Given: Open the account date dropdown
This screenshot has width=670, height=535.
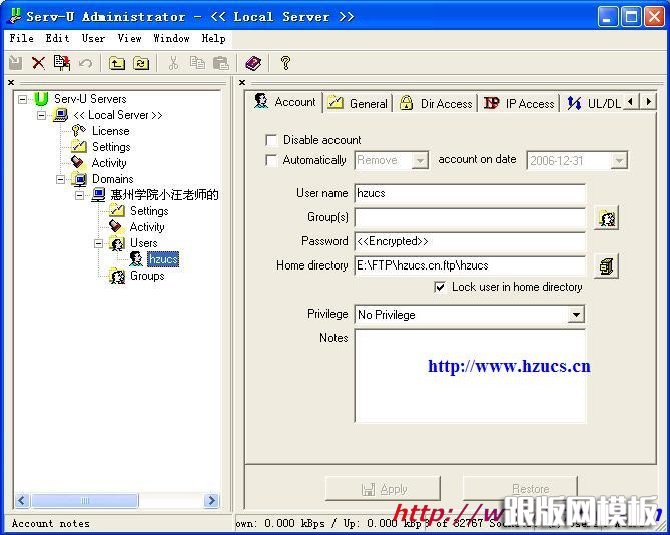Looking at the screenshot, I should tap(619, 161).
